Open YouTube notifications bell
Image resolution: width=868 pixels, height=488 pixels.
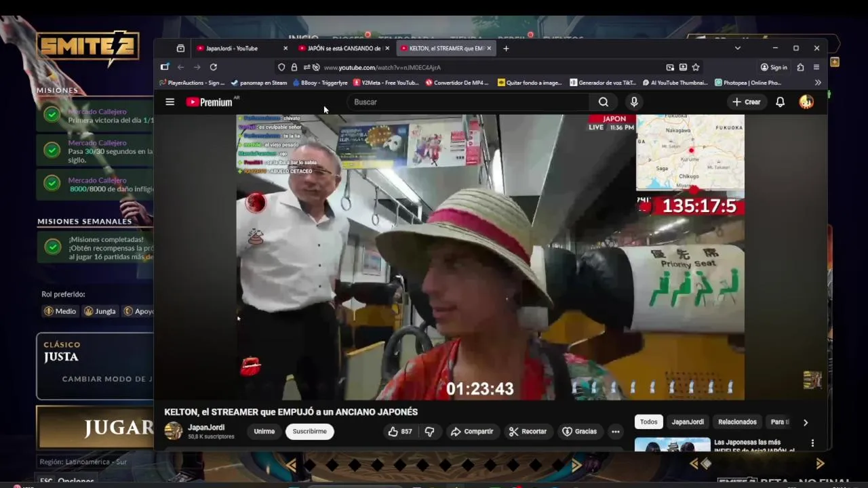tap(780, 102)
